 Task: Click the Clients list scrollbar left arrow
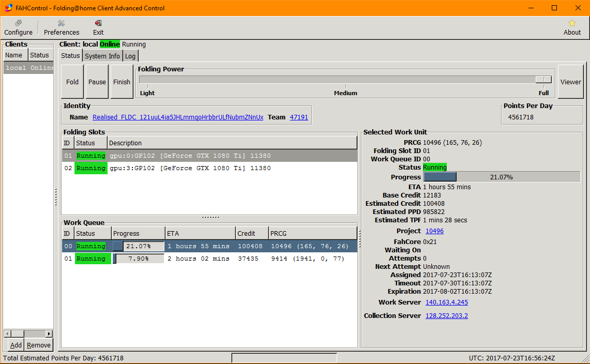7,333
